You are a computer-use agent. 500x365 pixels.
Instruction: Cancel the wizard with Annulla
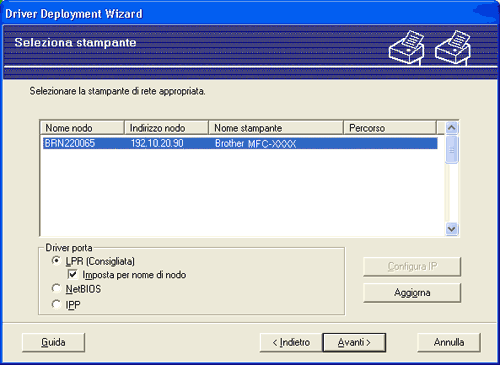pos(449,342)
